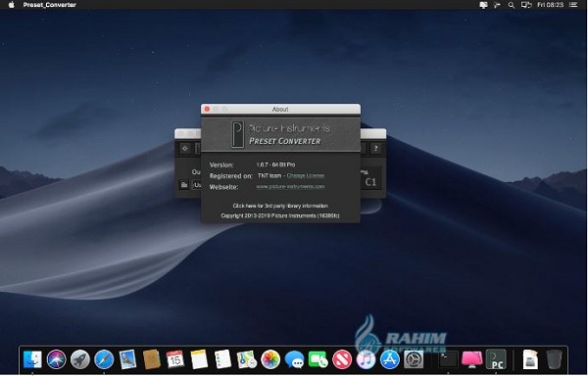Click the 3rd party library information link
Viewport: 588px width, 376px height.
280,206
